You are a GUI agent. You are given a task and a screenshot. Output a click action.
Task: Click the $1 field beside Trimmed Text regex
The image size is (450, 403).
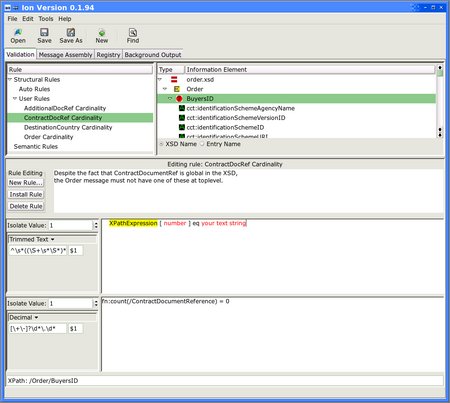pyautogui.click(x=76, y=250)
